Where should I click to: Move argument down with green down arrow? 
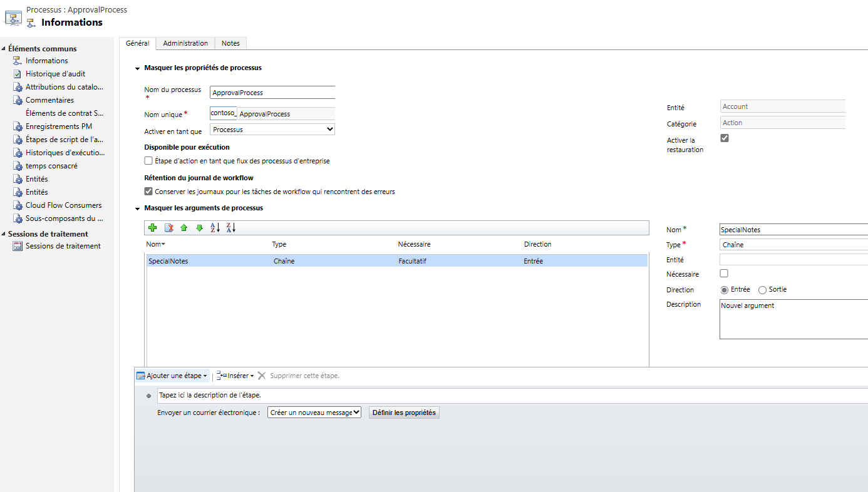pyautogui.click(x=199, y=228)
